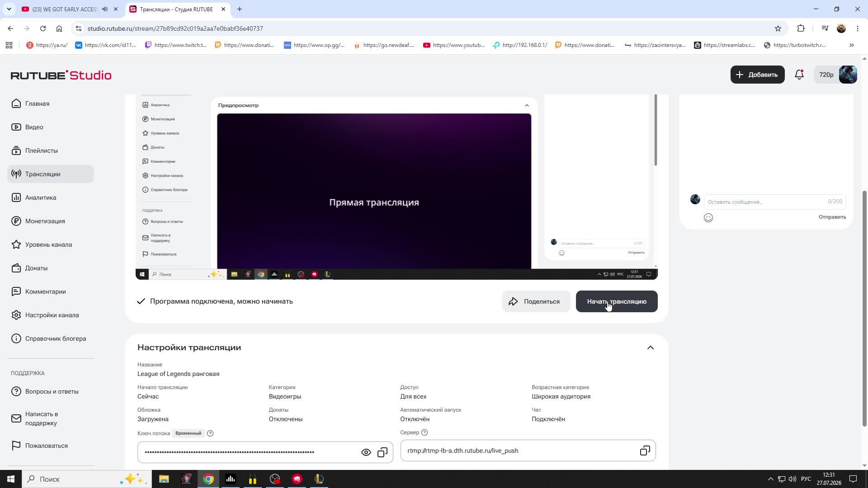This screenshot has width=868, height=488.
Task: Click Начать трансляцию button
Action: [617, 301]
